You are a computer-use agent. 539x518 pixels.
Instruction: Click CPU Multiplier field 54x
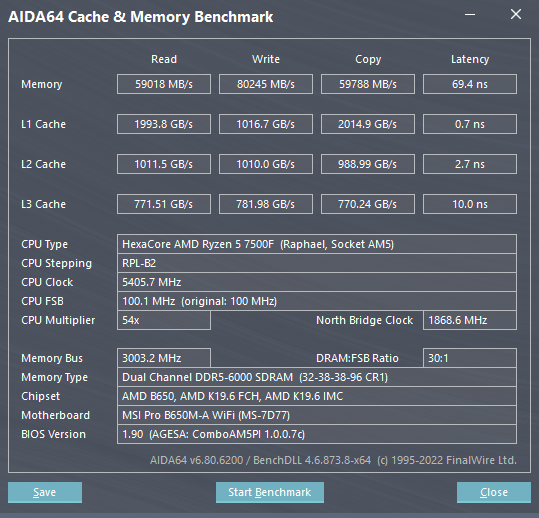164,320
